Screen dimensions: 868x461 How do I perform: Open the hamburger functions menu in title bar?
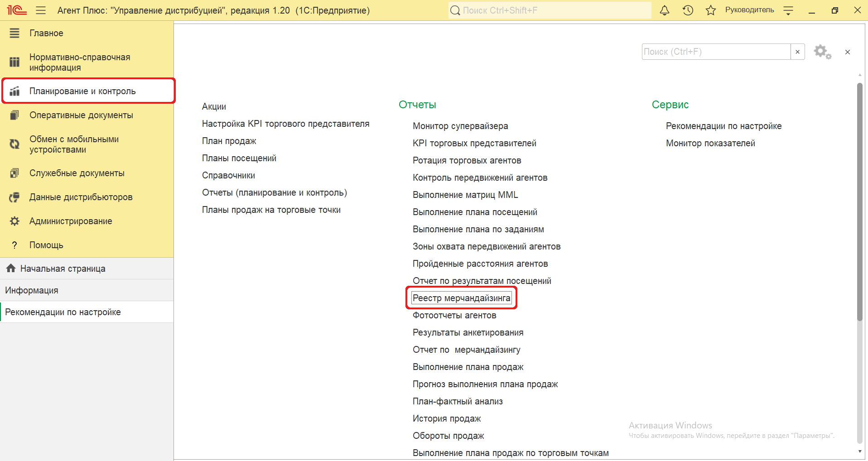pos(41,10)
